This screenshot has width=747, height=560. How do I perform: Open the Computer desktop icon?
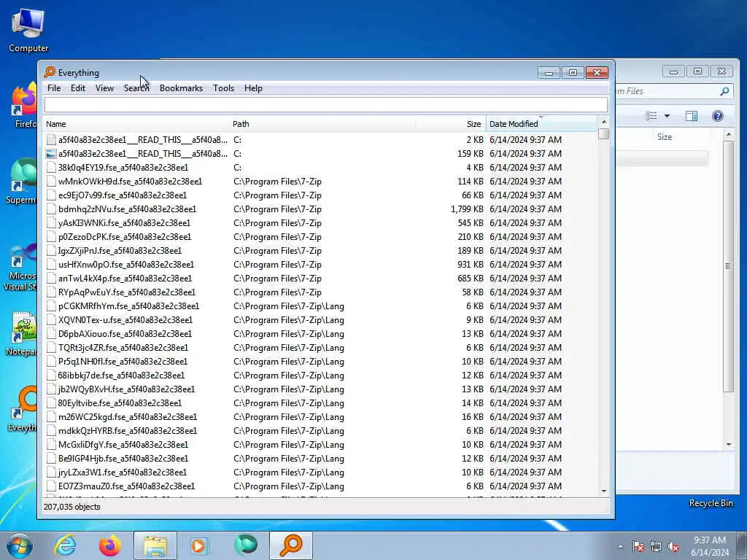pyautogui.click(x=28, y=31)
